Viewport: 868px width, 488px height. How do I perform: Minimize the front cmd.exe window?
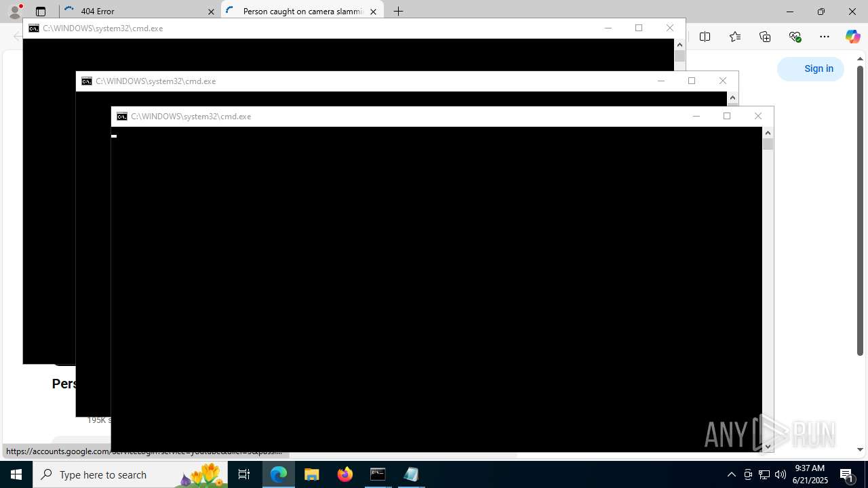tap(696, 117)
